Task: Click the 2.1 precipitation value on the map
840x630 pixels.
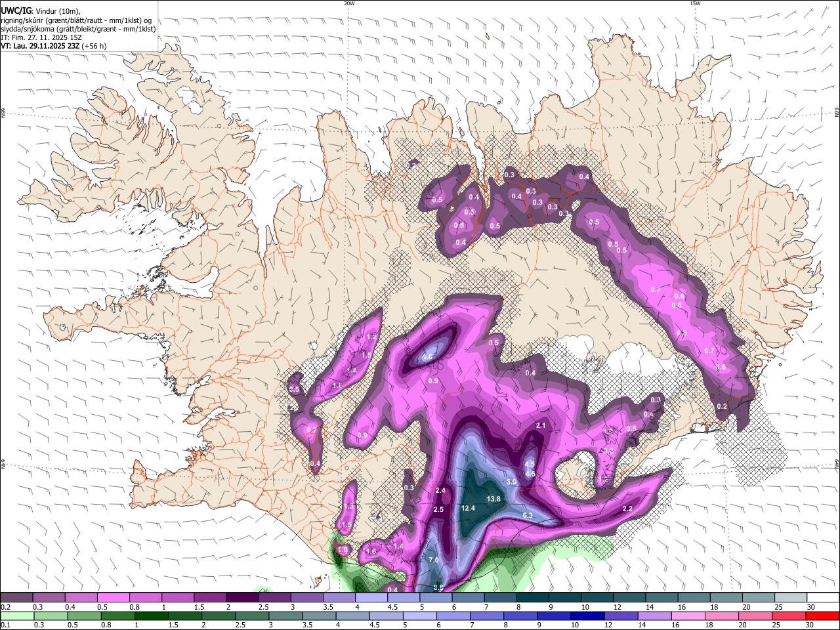Action: (541, 425)
